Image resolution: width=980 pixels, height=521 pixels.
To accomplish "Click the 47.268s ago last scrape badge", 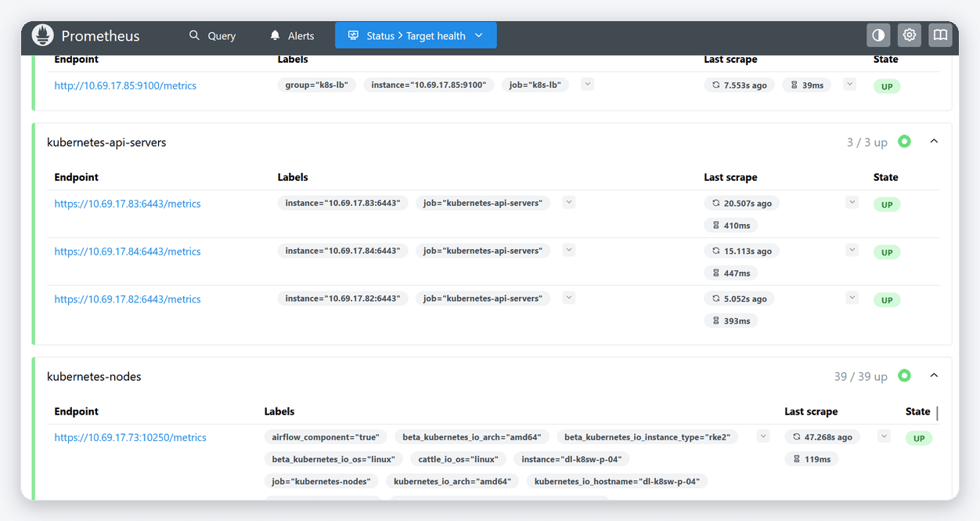I will (823, 437).
